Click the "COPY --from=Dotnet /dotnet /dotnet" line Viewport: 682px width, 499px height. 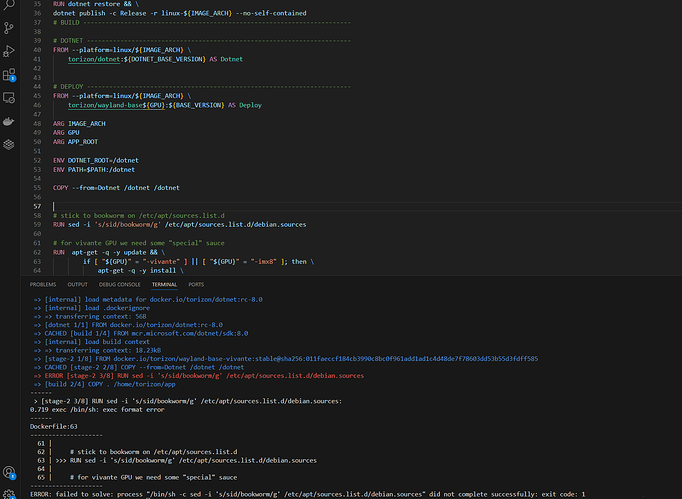[116, 188]
